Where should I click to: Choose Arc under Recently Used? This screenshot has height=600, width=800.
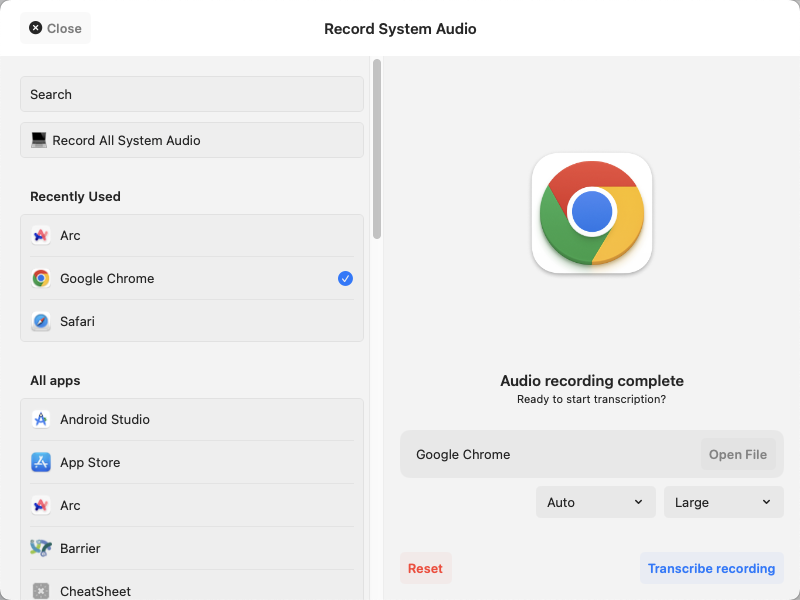click(x=192, y=235)
